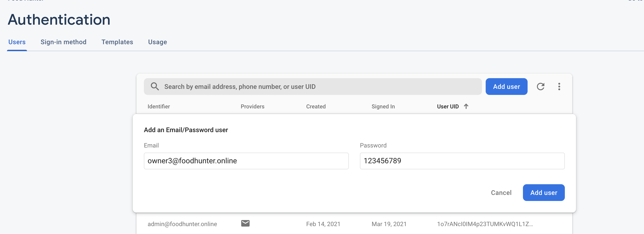Click the email provider envelope icon
Screen dimensions: 644x234
245,223
